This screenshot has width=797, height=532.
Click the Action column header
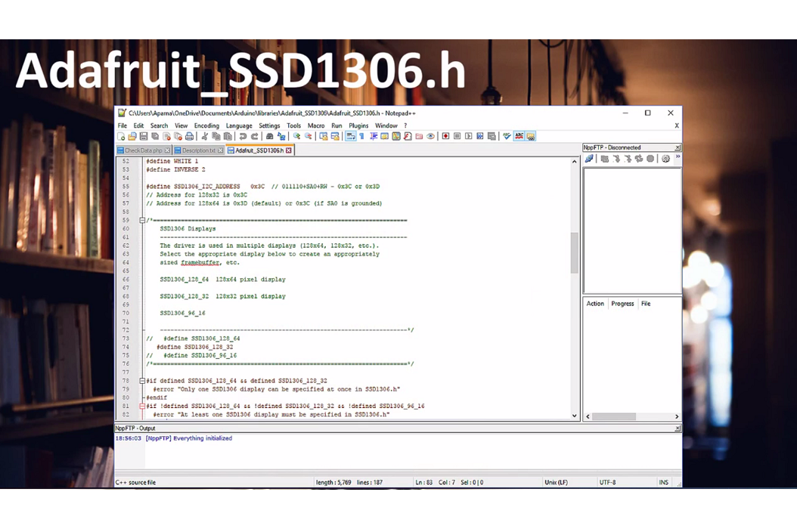pyautogui.click(x=595, y=303)
